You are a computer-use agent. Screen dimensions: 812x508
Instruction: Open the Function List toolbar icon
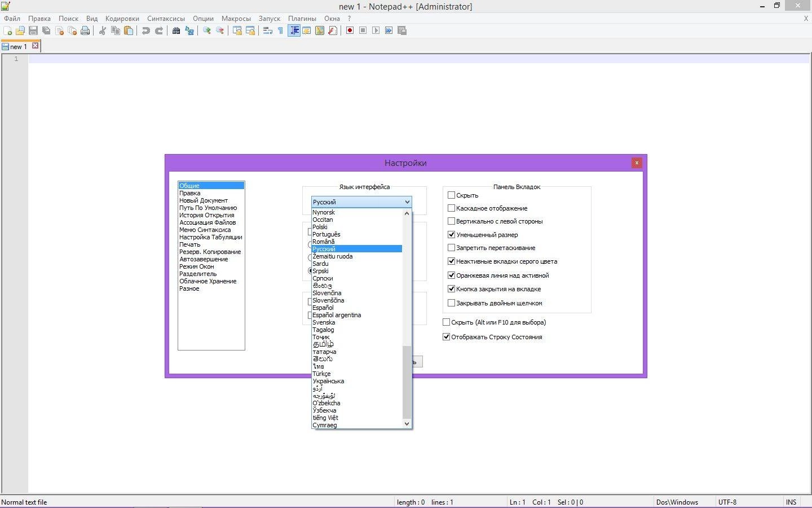(333, 30)
